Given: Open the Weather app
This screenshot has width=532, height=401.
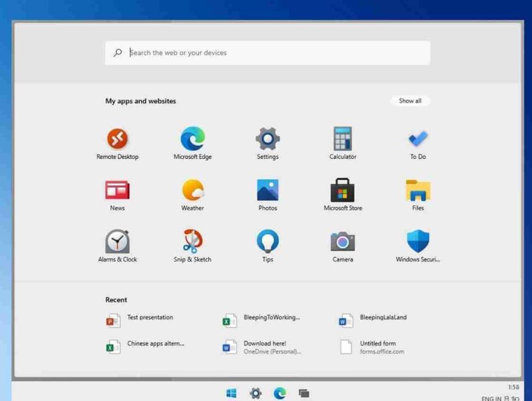Looking at the screenshot, I should click(x=193, y=195).
